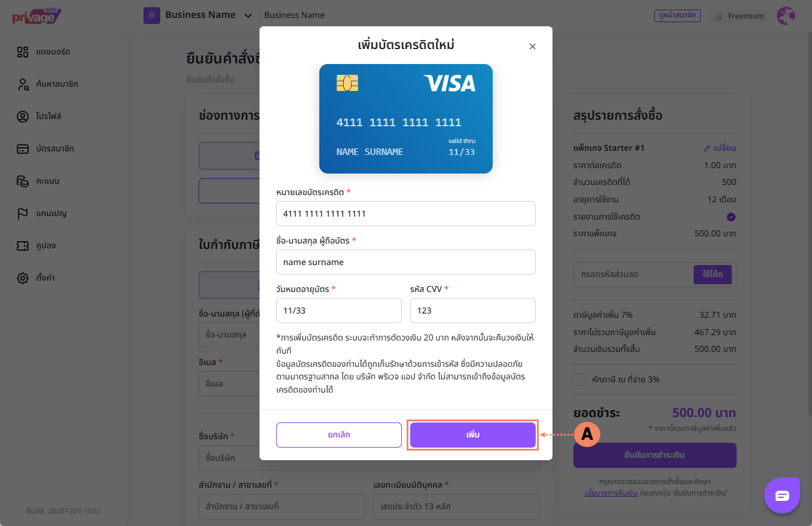This screenshot has width=812, height=526.
Task: Open the profile icon in sidebar
Action: pyautogui.click(x=23, y=117)
